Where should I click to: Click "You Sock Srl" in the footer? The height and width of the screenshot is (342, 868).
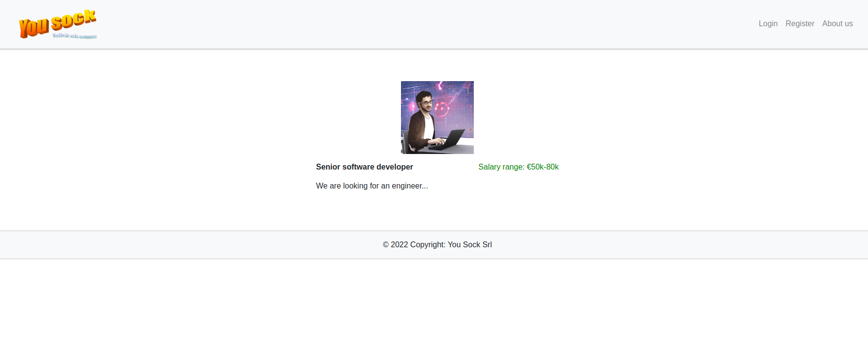(469, 245)
